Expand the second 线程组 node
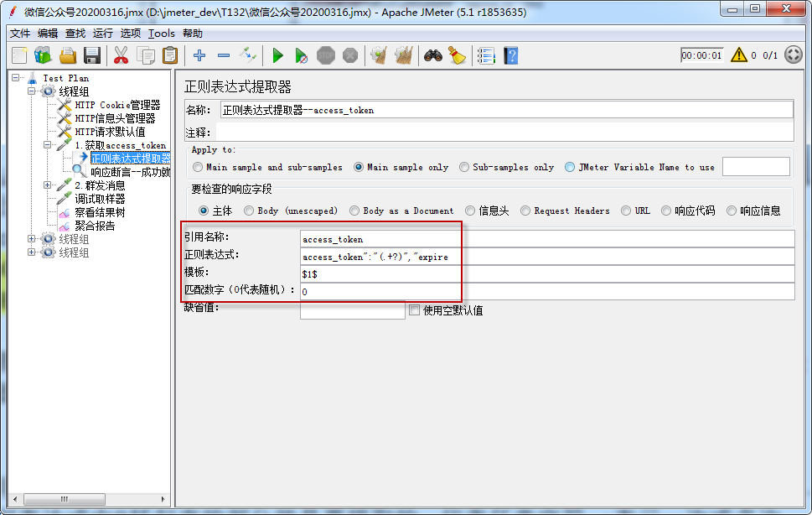 32,239
